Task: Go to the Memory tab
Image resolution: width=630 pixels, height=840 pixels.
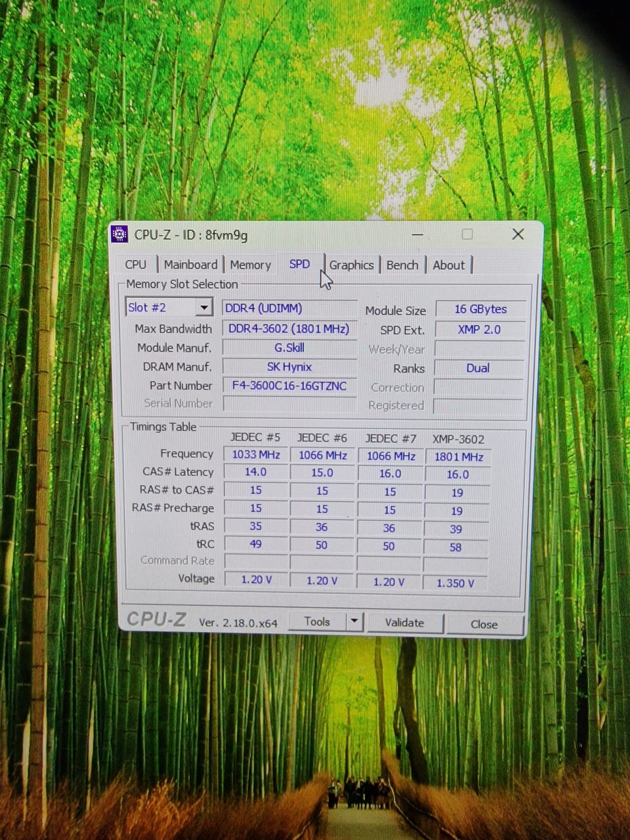Action: point(250,265)
